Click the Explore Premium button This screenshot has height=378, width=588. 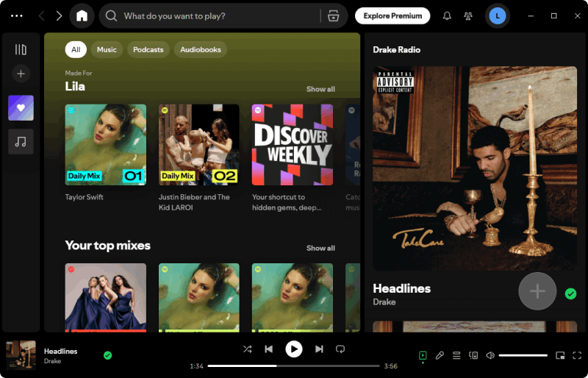[x=392, y=15]
